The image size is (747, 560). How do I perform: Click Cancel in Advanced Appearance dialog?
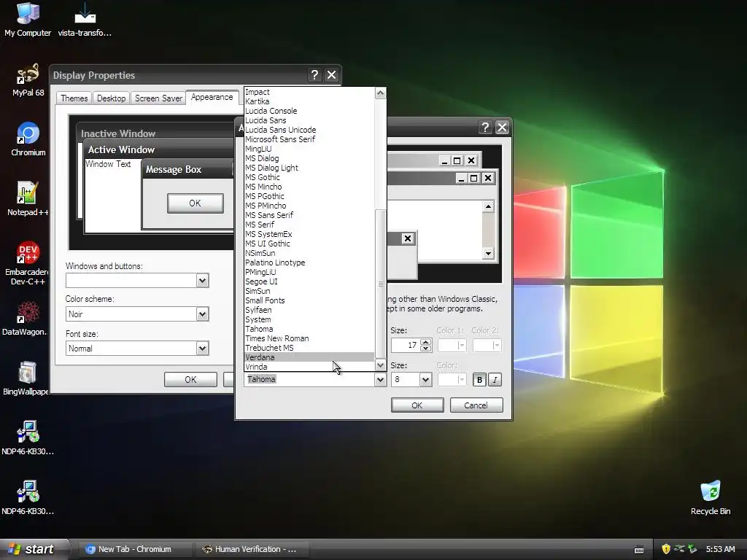coord(476,405)
